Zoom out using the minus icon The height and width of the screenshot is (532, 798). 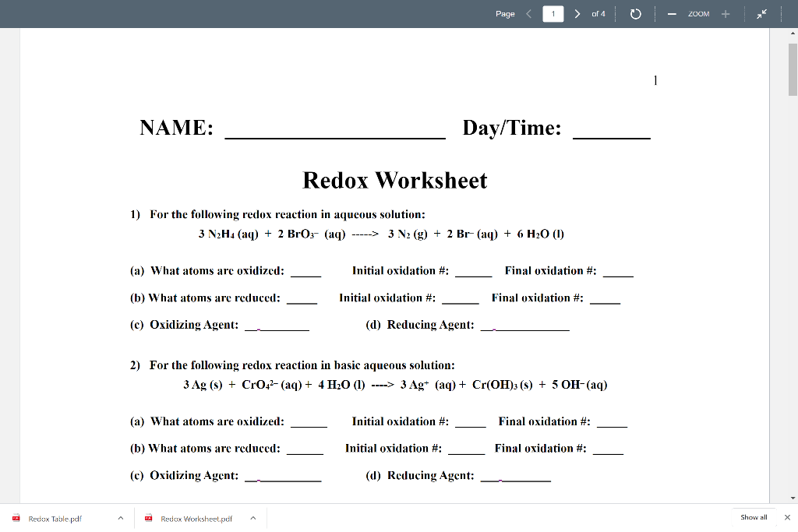pyautogui.click(x=672, y=13)
